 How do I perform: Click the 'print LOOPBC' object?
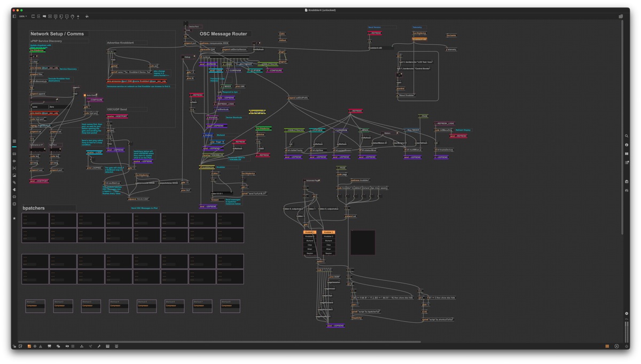click(x=95, y=168)
